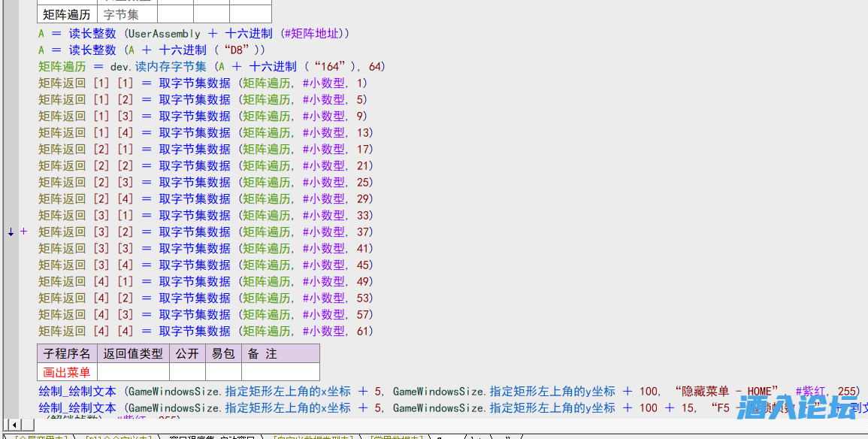Click the 子程序名 column header
868x439 pixels.
click(67, 353)
